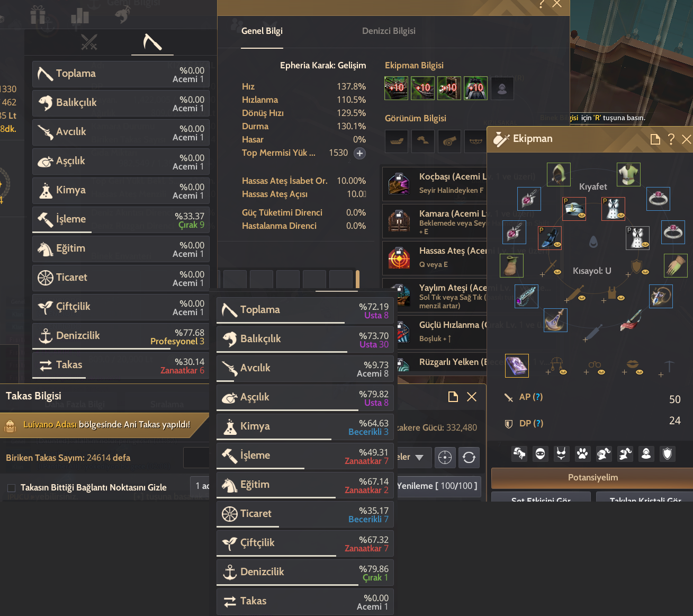The image size is (693, 616).
Task: Click the crosshair target icon button
Action: pyautogui.click(x=445, y=457)
